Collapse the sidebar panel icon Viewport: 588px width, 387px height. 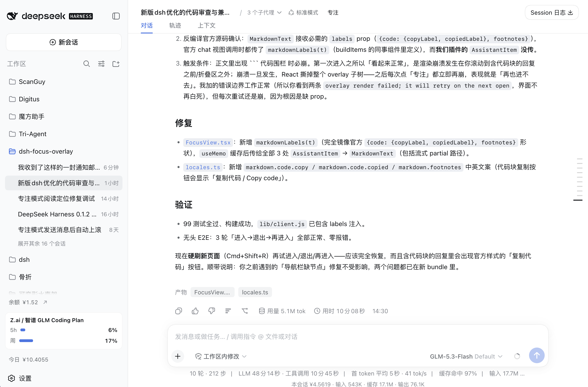tap(116, 16)
